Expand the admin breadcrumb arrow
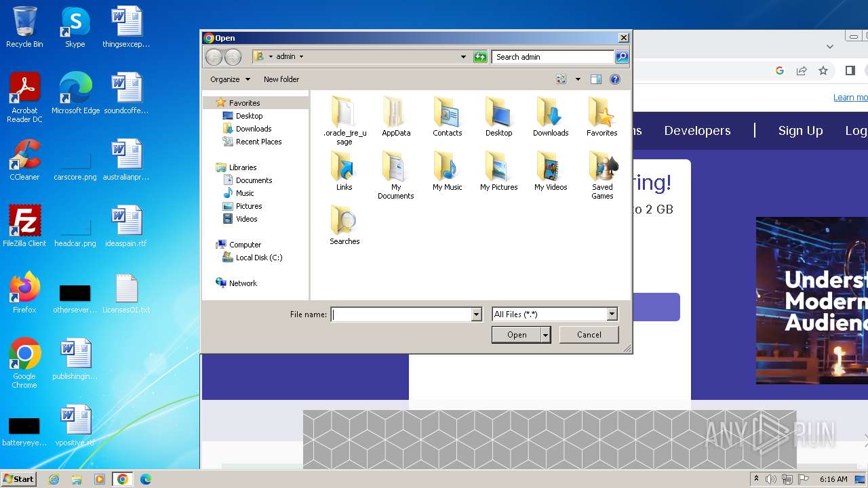 tap(301, 57)
